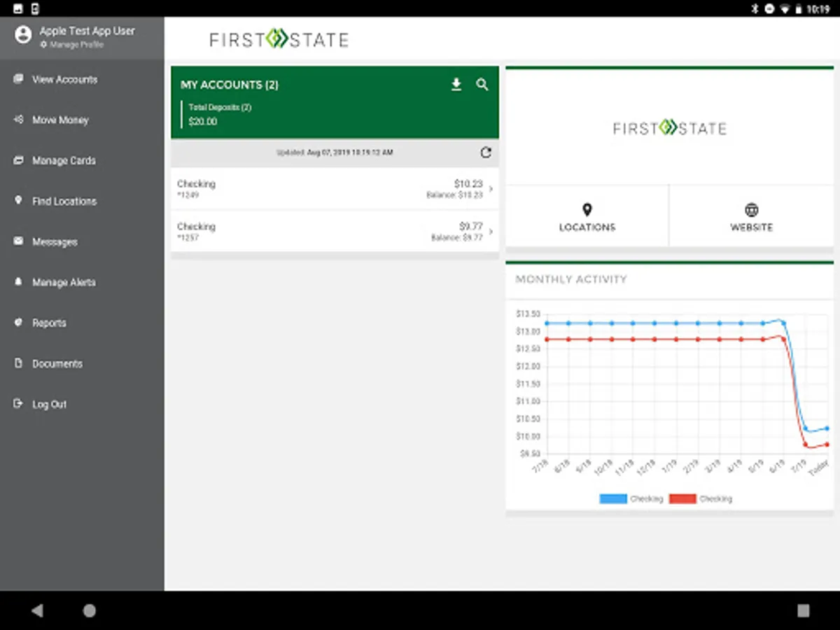Click the Move Money transfer icon
840x630 pixels.
(x=18, y=120)
